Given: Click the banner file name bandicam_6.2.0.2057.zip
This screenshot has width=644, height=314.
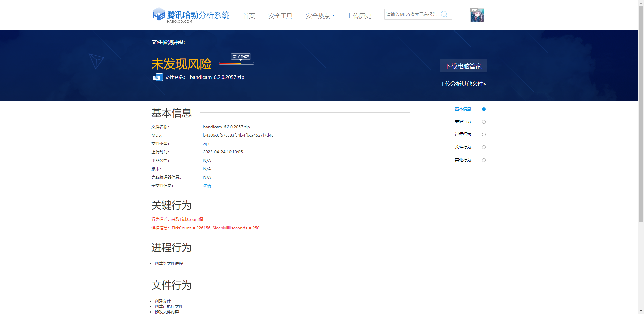Looking at the screenshot, I should [x=217, y=77].
